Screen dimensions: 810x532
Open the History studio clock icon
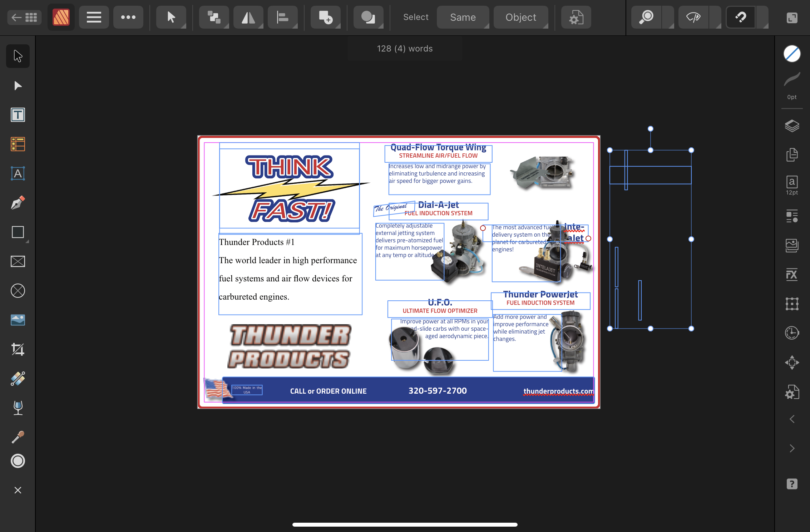[x=792, y=333]
